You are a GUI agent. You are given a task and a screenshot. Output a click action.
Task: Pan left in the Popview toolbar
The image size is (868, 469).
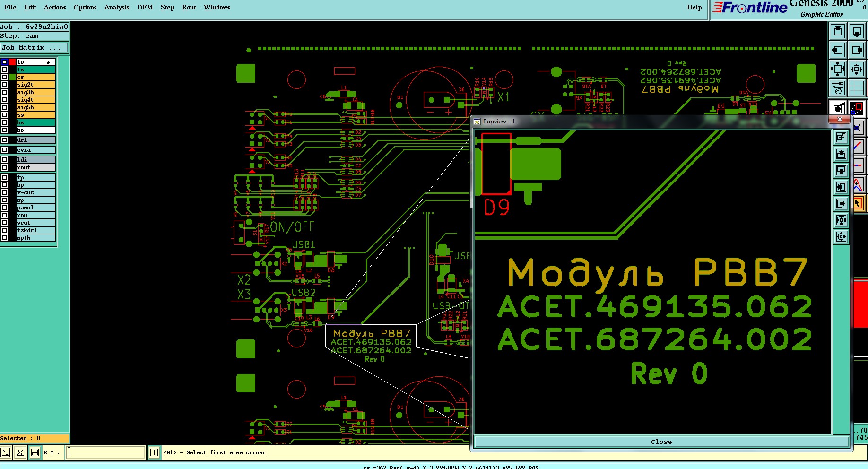[x=841, y=187]
